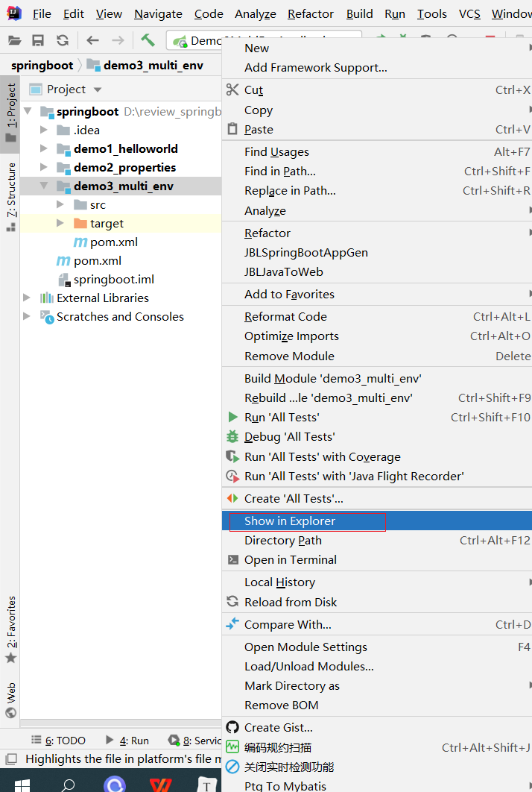The image size is (532, 792).
Task: Click the GitHub icon beside Create Gist
Action: [x=232, y=727]
